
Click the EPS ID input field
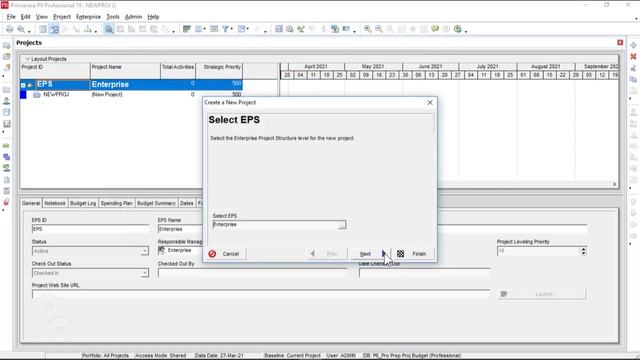(90, 229)
